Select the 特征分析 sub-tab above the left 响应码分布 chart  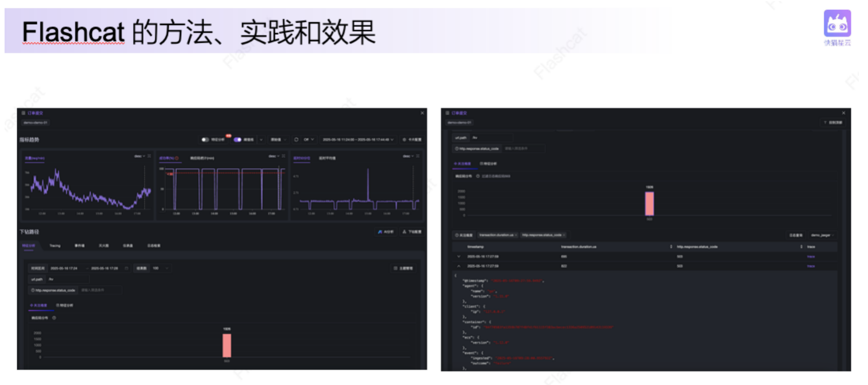[x=66, y=306]
